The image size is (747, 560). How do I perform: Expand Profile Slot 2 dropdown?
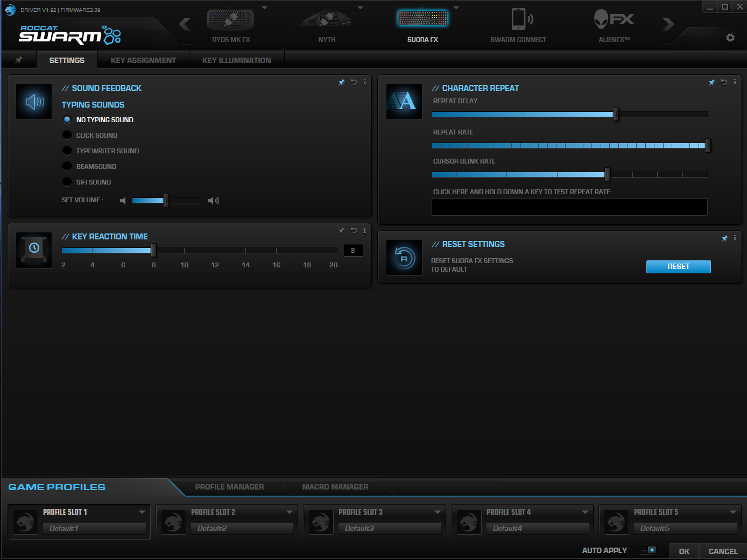pyautogui.click(x=290, y=512)
